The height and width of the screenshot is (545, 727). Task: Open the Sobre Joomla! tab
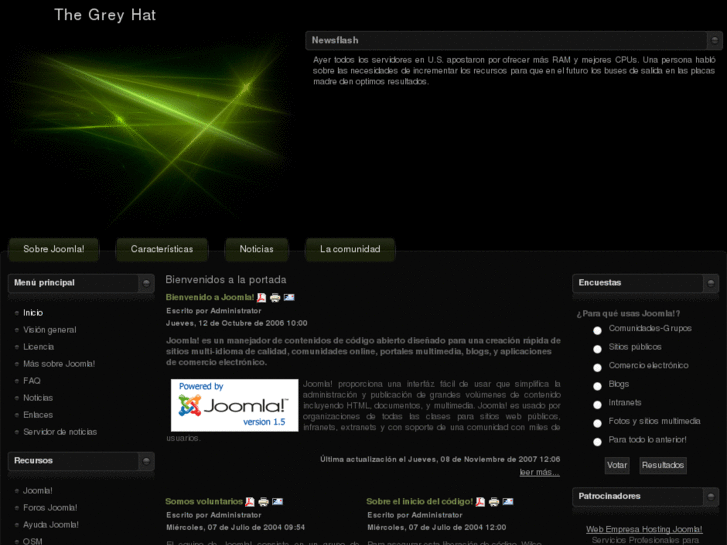tap(54, 249)
